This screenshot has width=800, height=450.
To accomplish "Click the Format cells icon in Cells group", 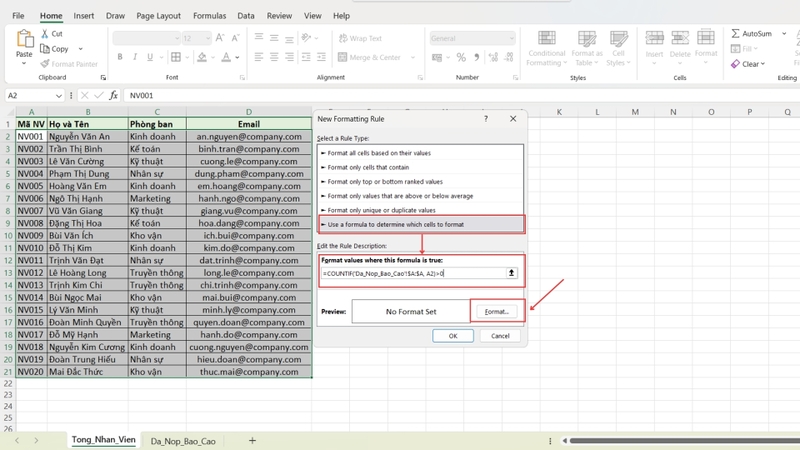I will [x=706, y=38].
